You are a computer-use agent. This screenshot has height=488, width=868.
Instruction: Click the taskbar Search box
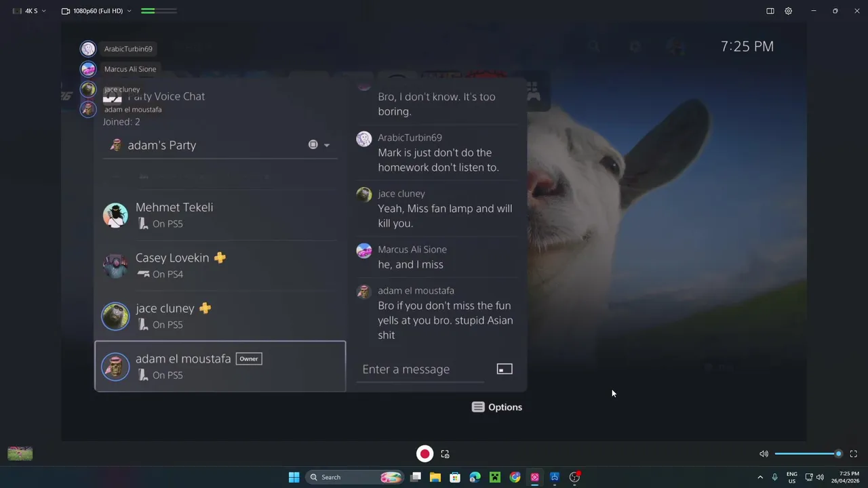pyautogui.click(x=355, y=477)
